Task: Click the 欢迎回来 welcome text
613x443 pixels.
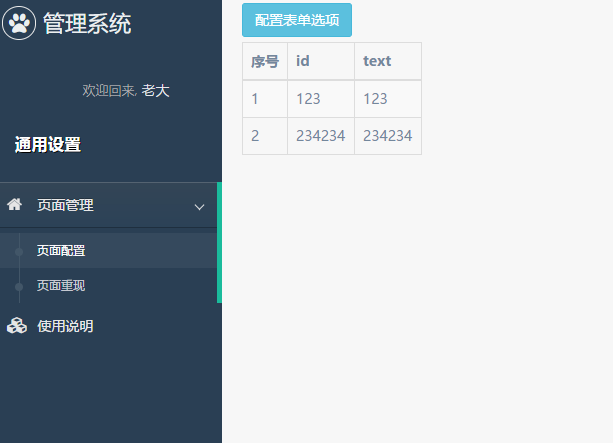Action: click(109, 91)
